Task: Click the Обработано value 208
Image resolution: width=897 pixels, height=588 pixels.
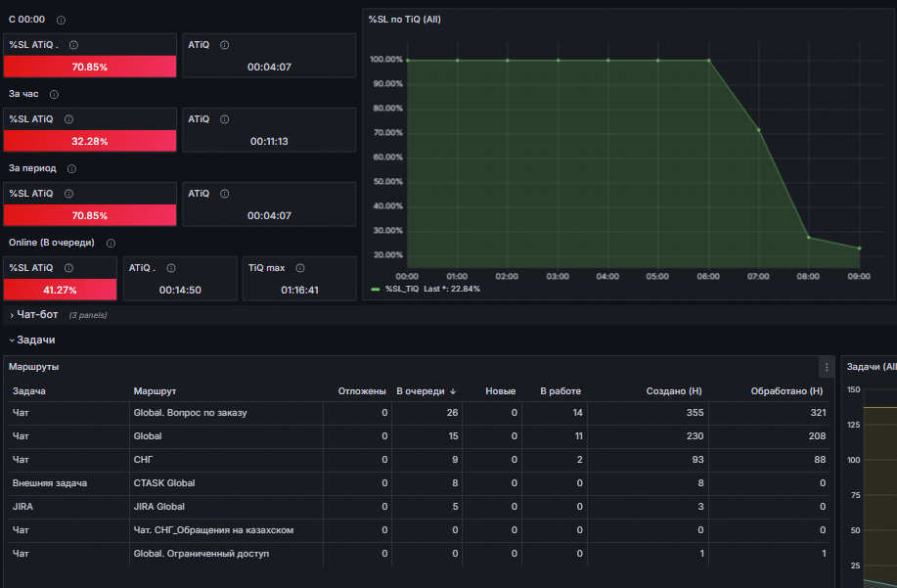Action: point(817,436)
